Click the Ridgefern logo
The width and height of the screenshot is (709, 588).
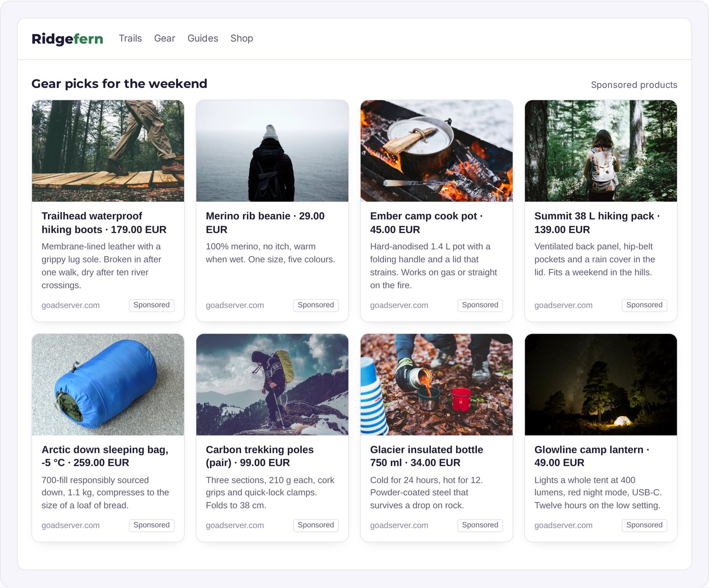pos(67,39)
